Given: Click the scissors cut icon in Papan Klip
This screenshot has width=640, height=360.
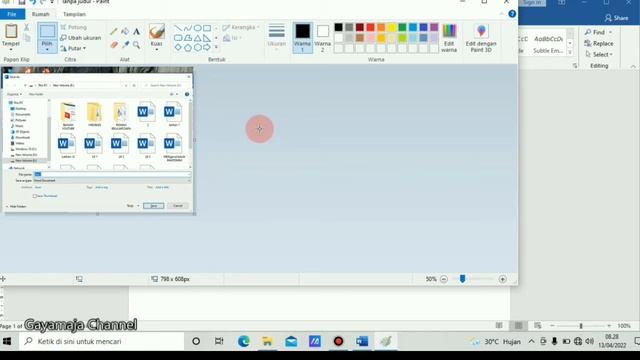Looking at the screenshot, I should tap(27, 27).
